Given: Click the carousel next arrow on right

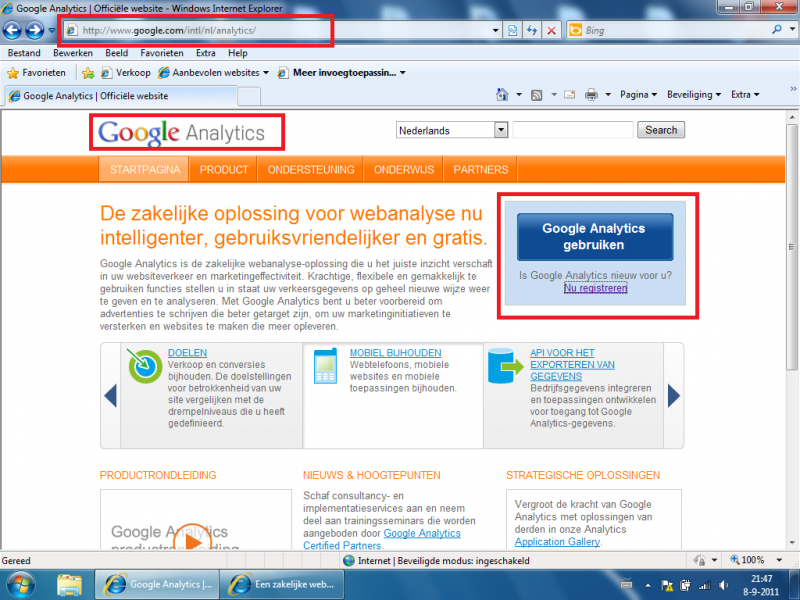Looking at the screenshot, I should coord(674,396).
